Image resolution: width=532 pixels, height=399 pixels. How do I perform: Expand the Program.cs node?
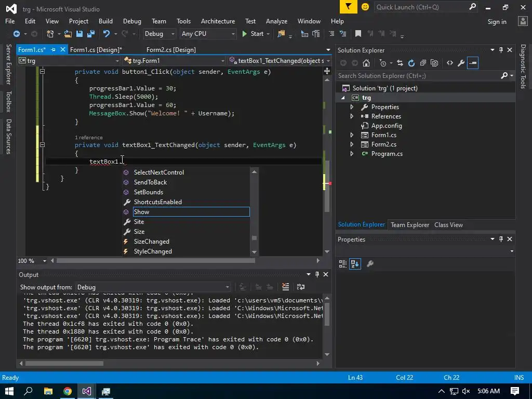click(x=352, y=154)
